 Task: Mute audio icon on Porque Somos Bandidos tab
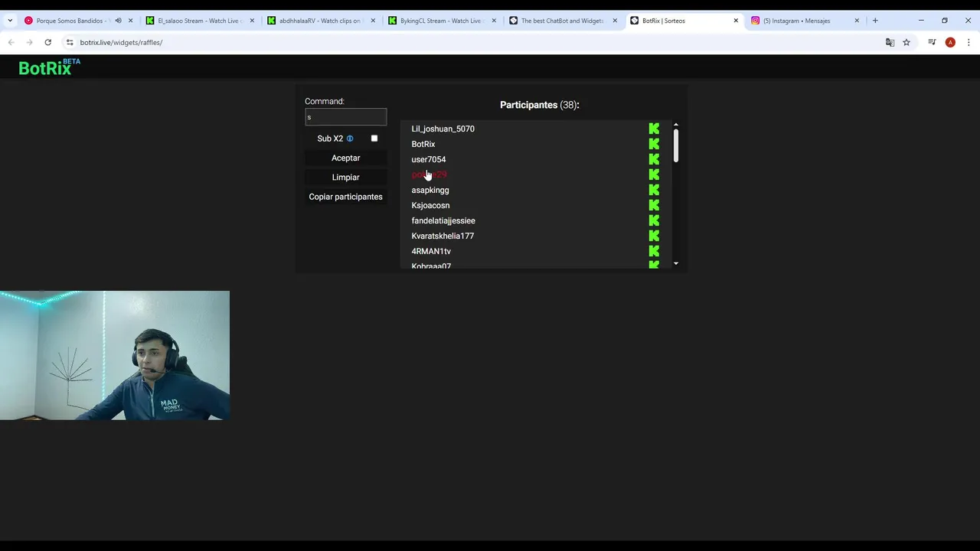(x=118, y=21)
